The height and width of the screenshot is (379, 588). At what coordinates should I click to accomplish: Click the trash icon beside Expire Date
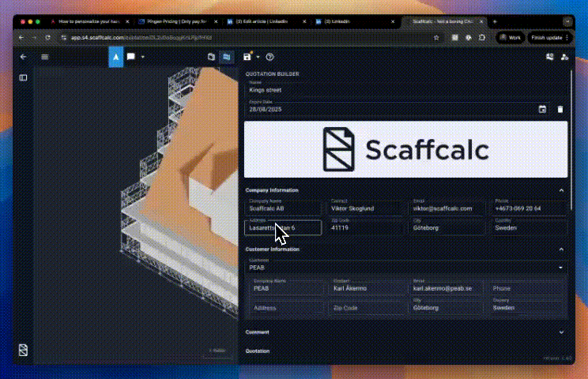coord(560,109)
